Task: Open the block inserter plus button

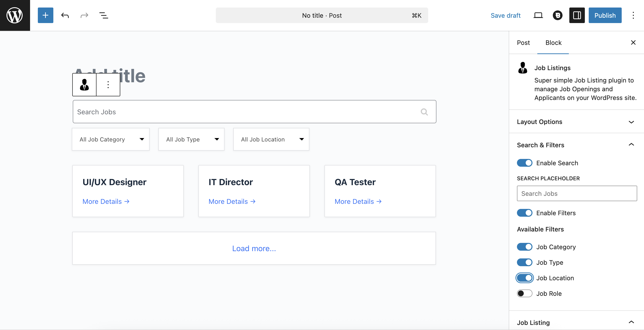Action: 45,15
